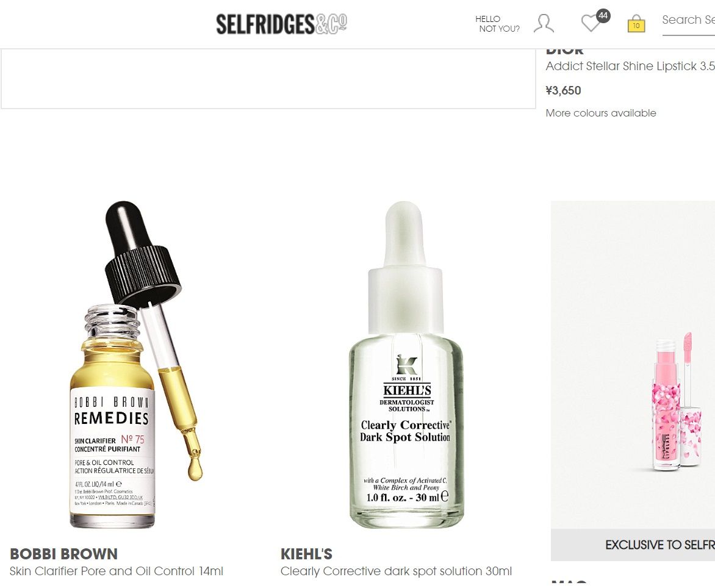715x588 pixels.
Task: Open the account profile icon
Action: pos(543,24)
